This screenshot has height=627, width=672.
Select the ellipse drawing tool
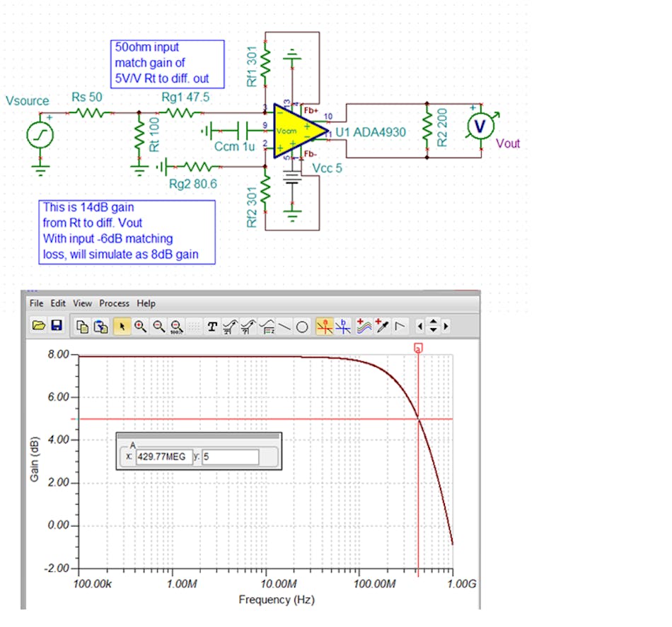(x=302, y=326)
